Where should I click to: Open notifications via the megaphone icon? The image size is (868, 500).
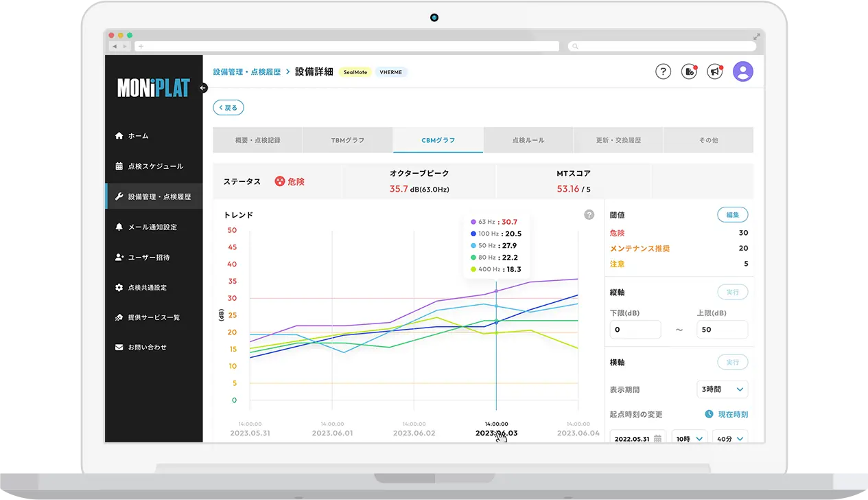coord(714,71)
